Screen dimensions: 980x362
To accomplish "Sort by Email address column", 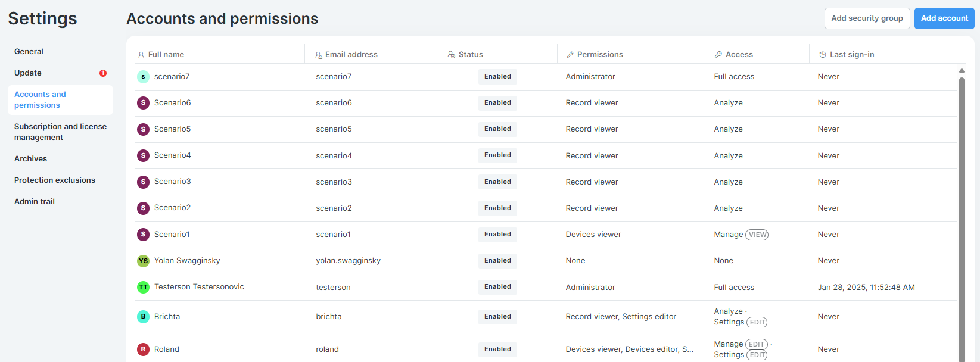I will (x=351, y=55).
